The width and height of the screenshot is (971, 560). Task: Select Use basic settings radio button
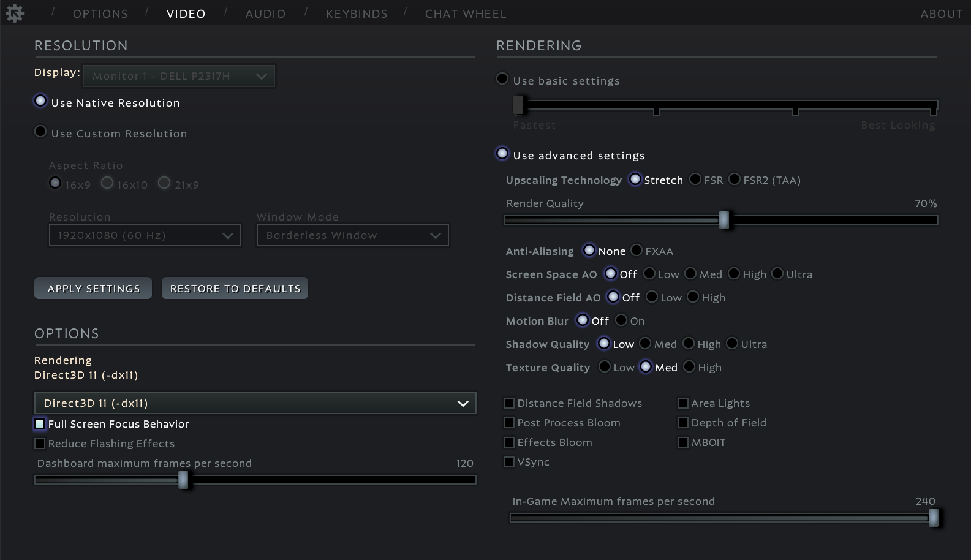pyautogui.click(x=502, y=79)
